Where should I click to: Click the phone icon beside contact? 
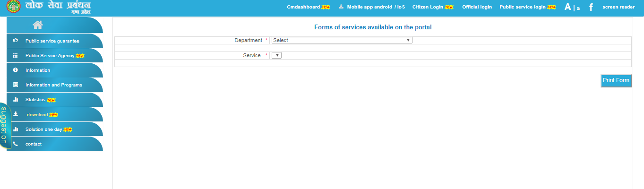16,144
